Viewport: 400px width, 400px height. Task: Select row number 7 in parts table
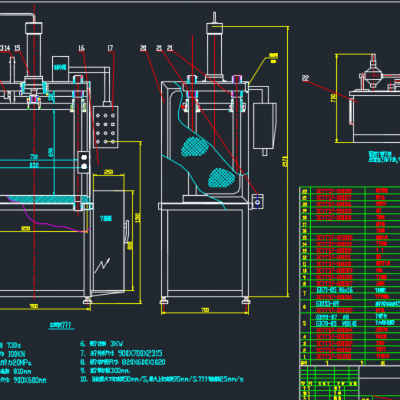[x=304, y=294]
